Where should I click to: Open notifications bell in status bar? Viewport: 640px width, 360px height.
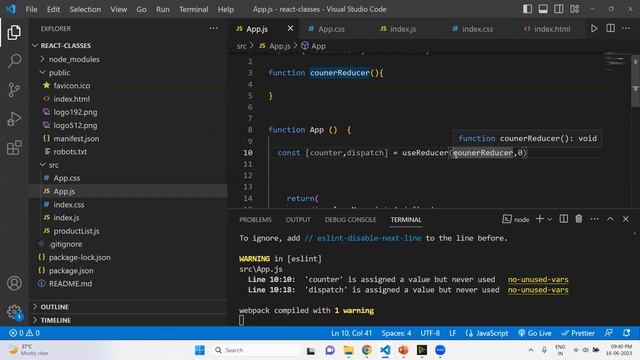(627, 333)
